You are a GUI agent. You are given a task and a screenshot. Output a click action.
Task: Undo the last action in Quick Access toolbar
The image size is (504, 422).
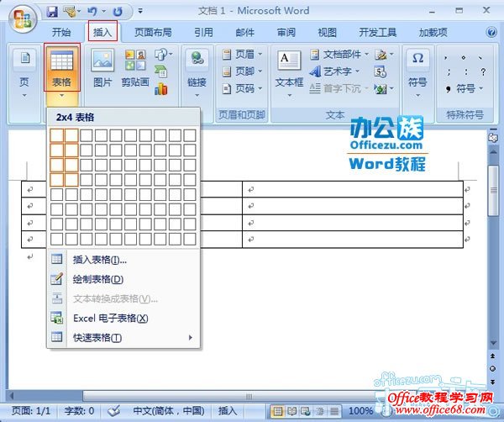(92, 12)
